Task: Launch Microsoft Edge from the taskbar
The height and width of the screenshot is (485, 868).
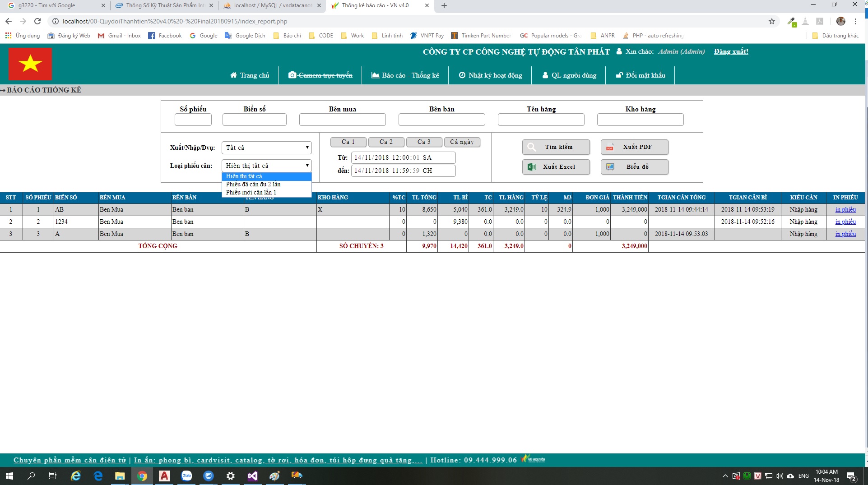Action: pos(98,476)
